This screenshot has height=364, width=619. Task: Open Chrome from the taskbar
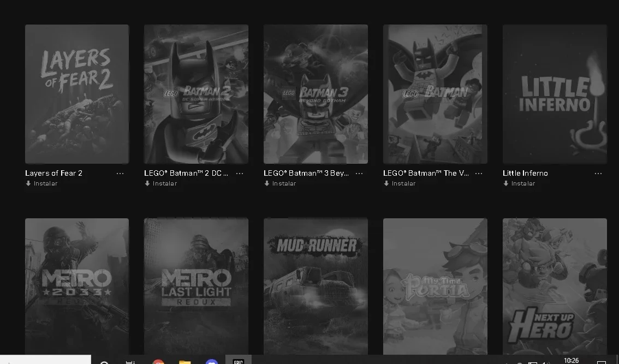click(x=158, y=361)
